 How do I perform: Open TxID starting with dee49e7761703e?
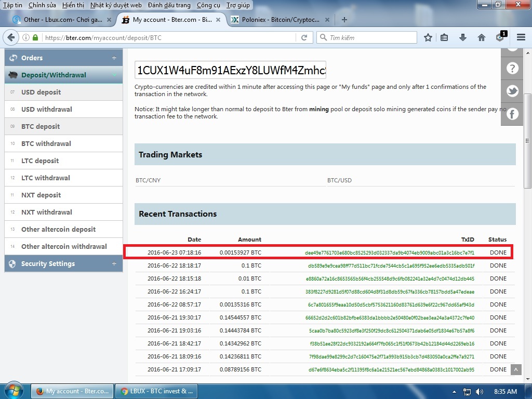(x=390, y=252)
